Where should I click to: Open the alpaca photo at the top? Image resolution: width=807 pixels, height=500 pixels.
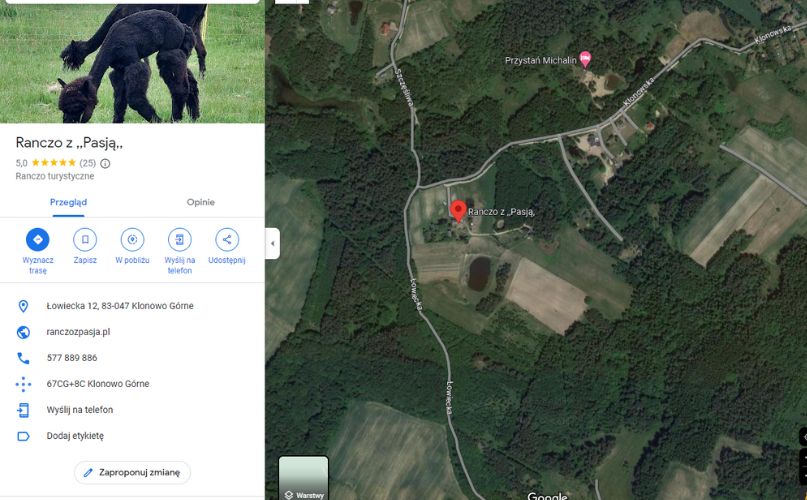pos(132,63)
